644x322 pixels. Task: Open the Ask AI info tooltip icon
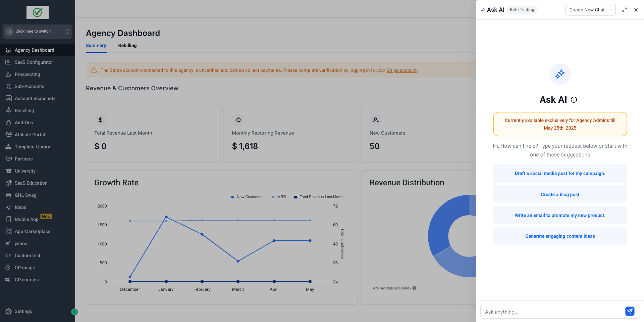(574, 99)
